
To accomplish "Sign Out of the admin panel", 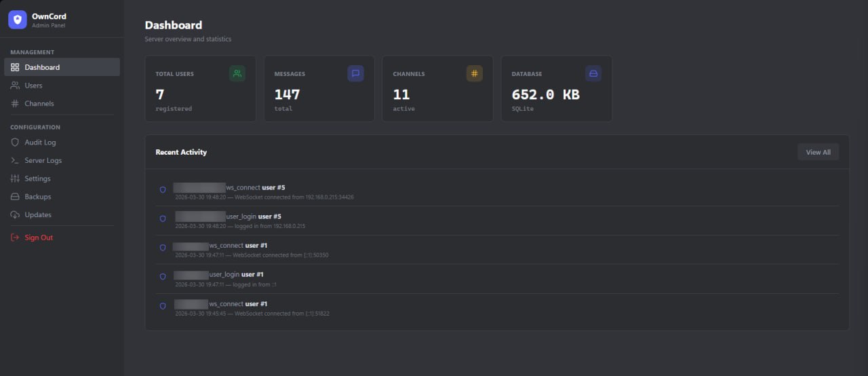I will pos(38,238).
